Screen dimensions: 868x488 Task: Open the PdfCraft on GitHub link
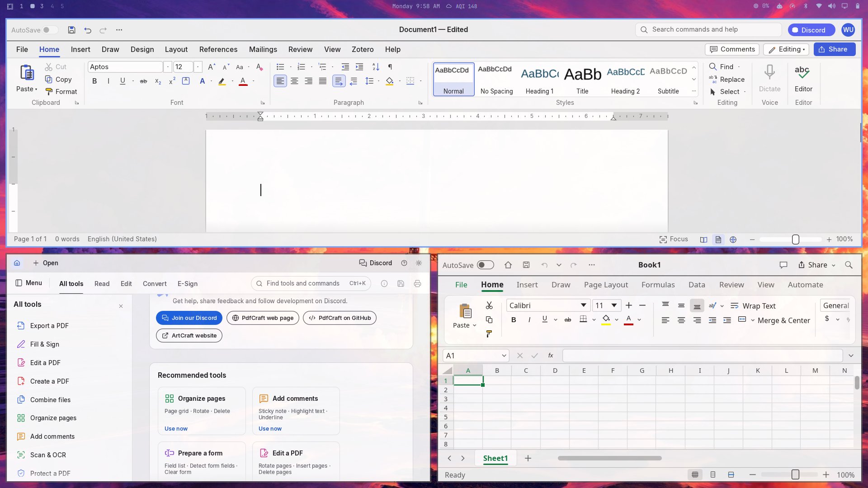point(340,318)
